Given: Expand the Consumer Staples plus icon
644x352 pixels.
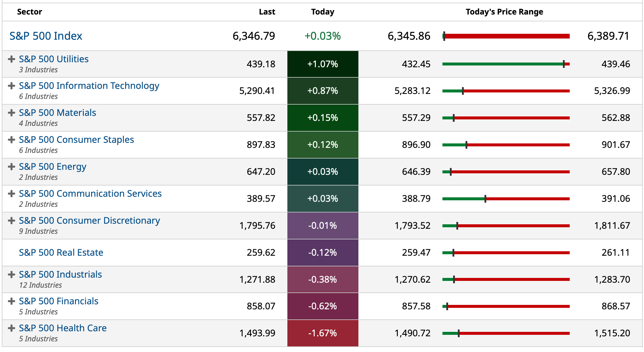Looking at the screenshot, I should [12, 140].
